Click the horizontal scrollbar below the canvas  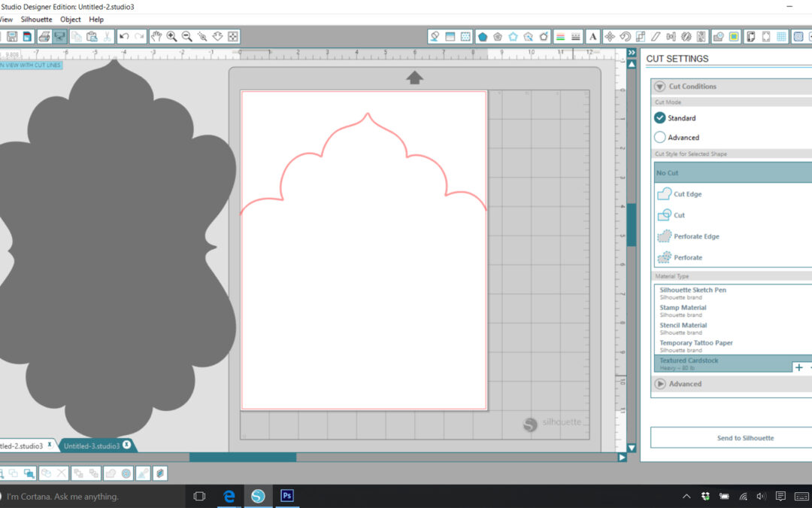[243, 457]
